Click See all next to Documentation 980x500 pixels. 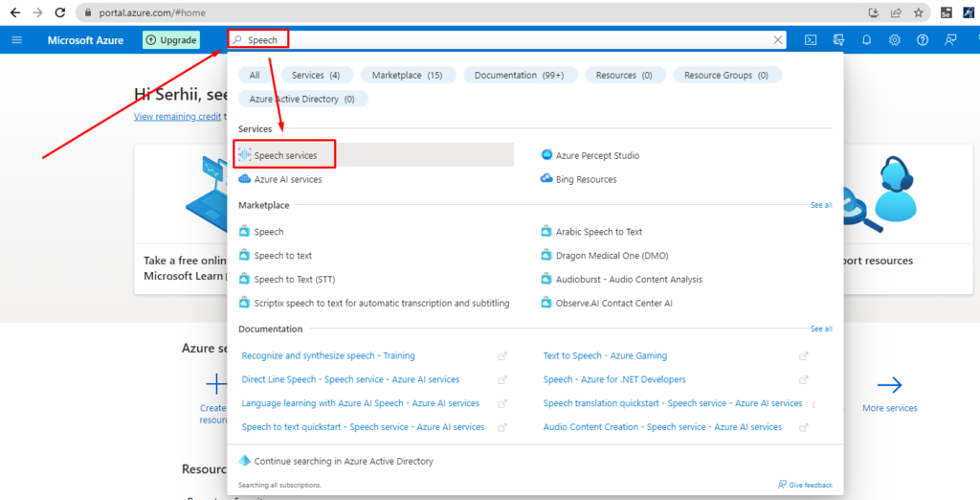[821, 329]
